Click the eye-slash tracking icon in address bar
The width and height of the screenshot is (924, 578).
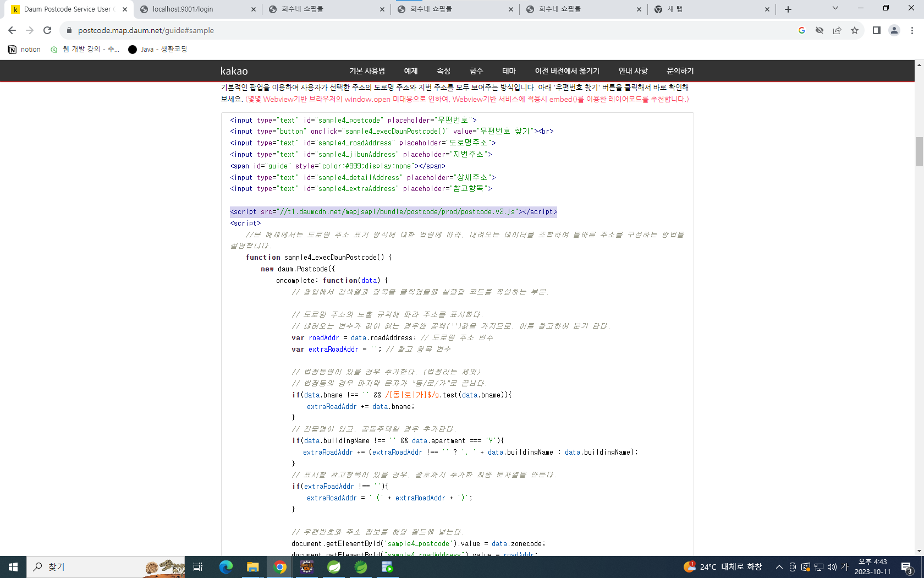[820, 30]
